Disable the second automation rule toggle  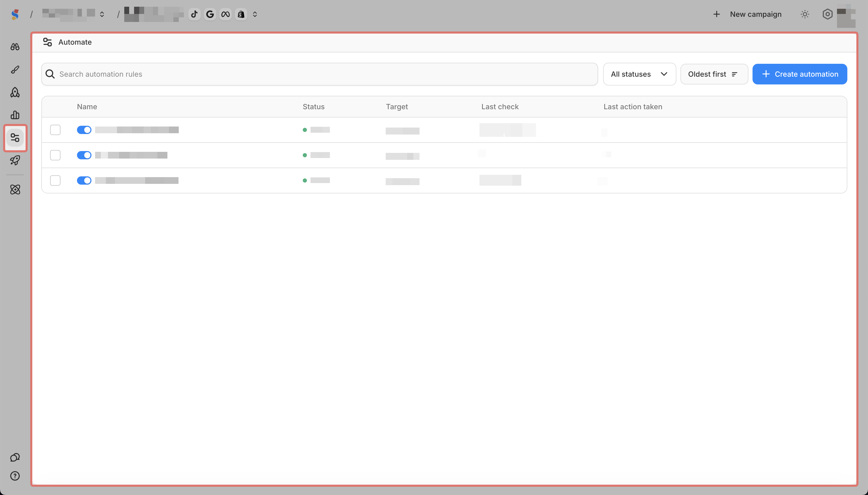pos(84,155)
